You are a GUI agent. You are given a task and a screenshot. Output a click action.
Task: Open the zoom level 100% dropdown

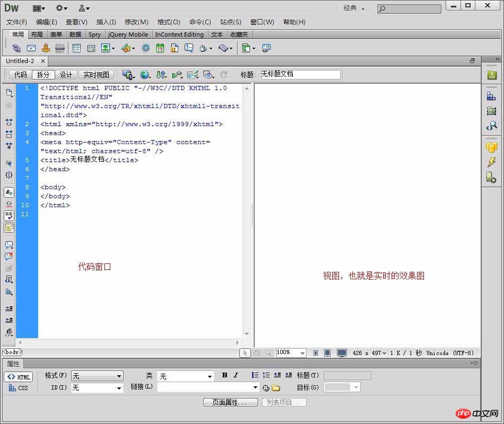click(291, 352)
